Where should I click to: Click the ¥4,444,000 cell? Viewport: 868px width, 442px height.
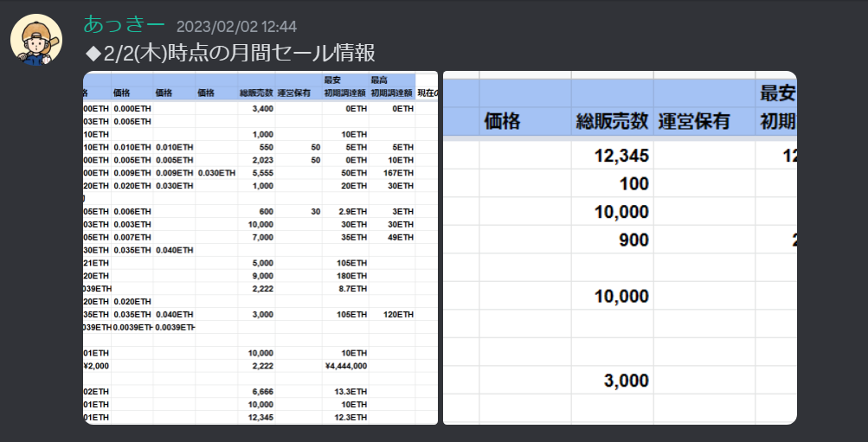[346, 366]
